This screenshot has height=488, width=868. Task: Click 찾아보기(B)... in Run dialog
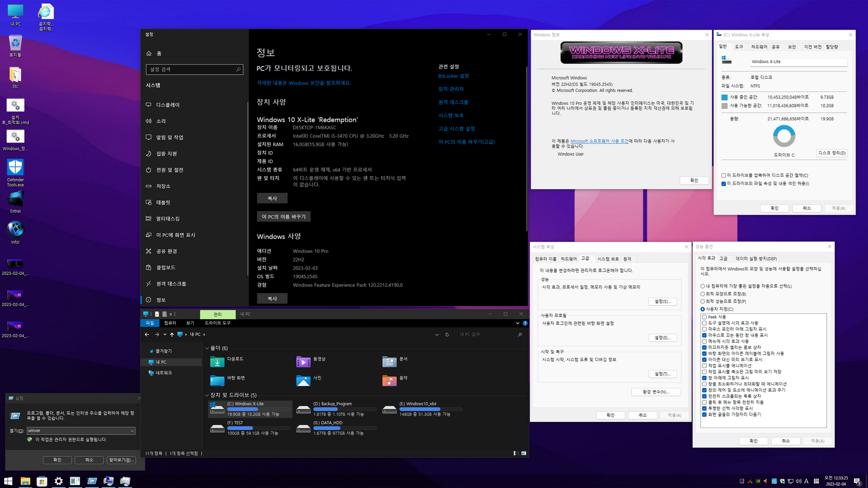pyautogui.click(x=121, y=460)
